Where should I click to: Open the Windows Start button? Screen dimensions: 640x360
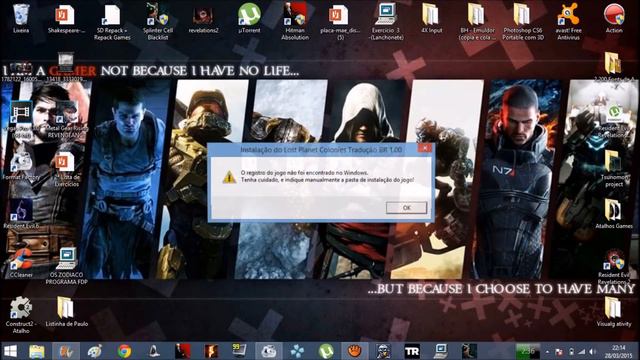10,351
